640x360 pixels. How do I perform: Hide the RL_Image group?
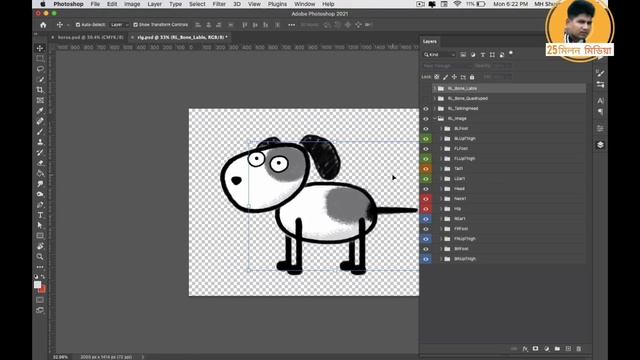[426, 119]
